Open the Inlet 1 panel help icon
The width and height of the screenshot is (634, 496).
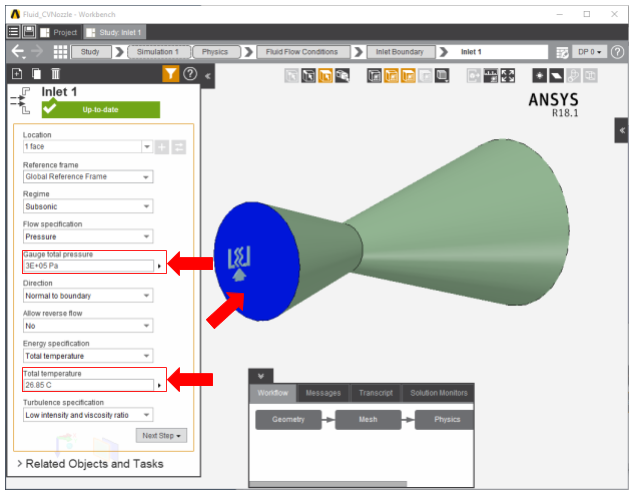(x=190, y=74)
